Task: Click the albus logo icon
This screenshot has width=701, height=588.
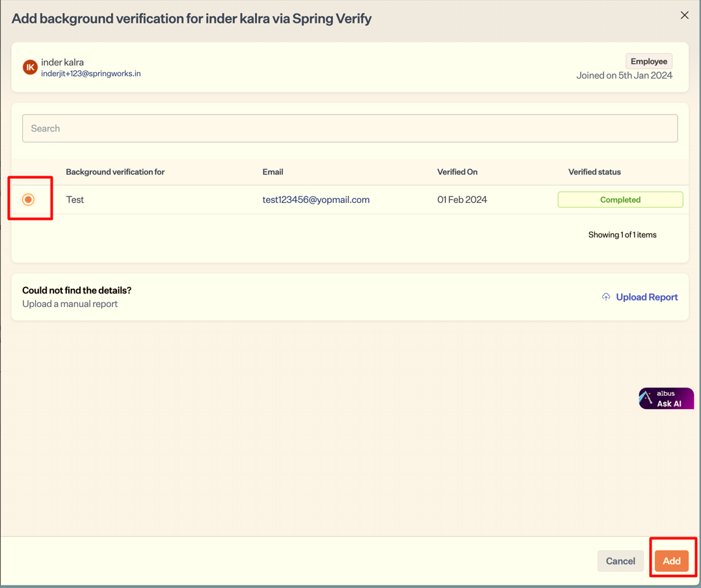Action: point(646,398)
